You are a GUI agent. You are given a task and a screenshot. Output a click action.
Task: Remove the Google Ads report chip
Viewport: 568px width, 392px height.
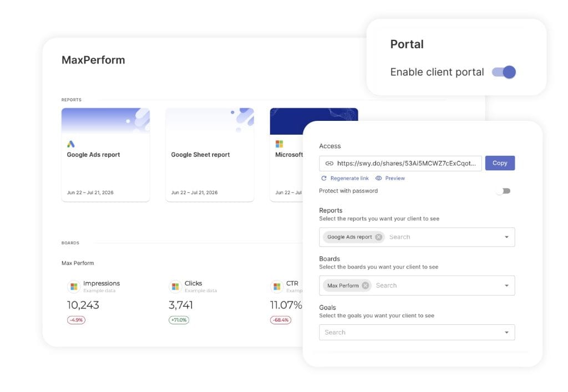tap(378, 237)
